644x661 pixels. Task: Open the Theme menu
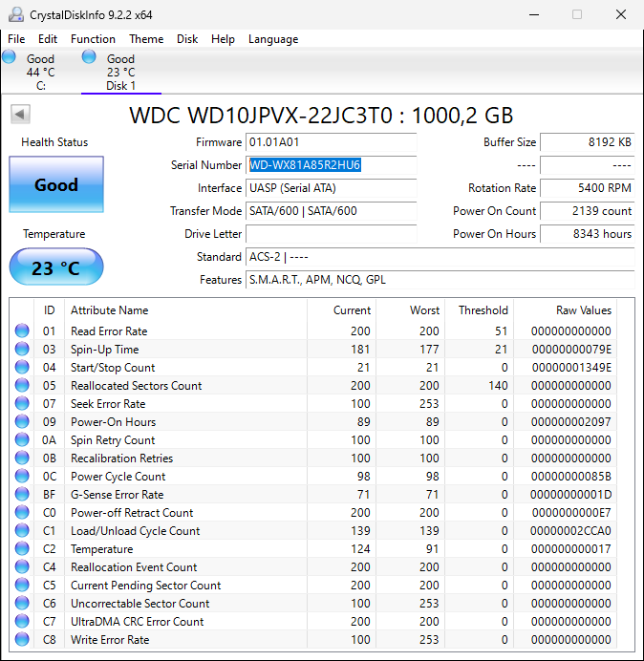[146, 39]
